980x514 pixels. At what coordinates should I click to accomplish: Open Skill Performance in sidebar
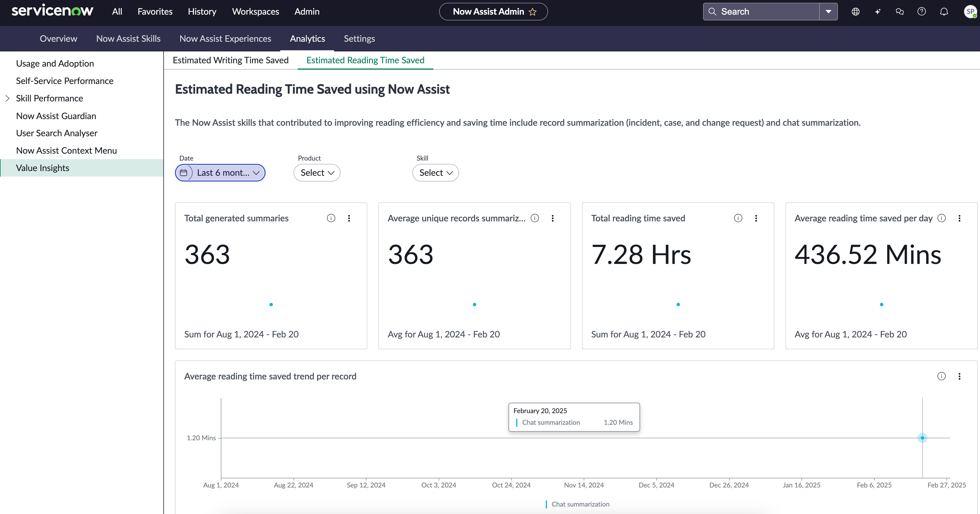49,99
